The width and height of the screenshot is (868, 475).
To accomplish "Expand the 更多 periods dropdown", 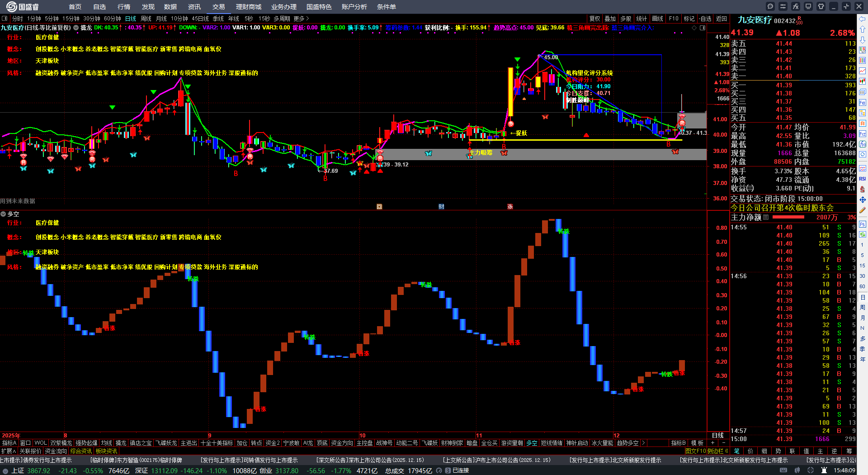I will (301, 19).
